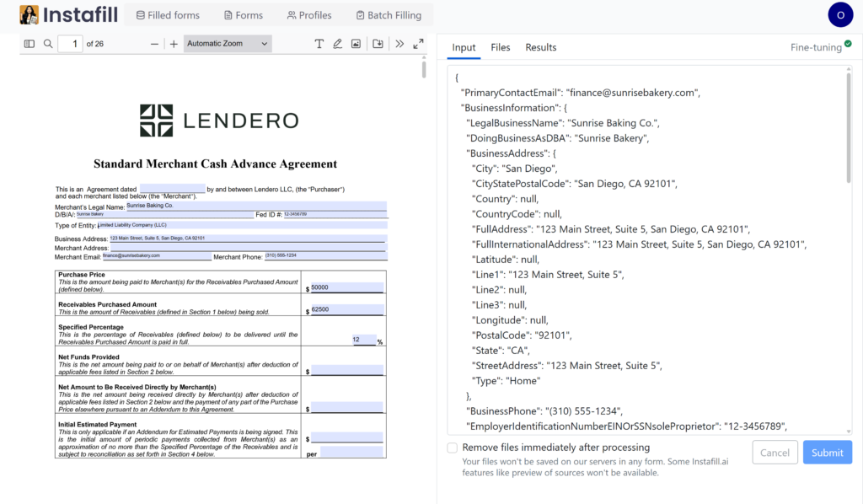
Task: Click the JSON input panel scrollbar
Action: click(847, 126)
